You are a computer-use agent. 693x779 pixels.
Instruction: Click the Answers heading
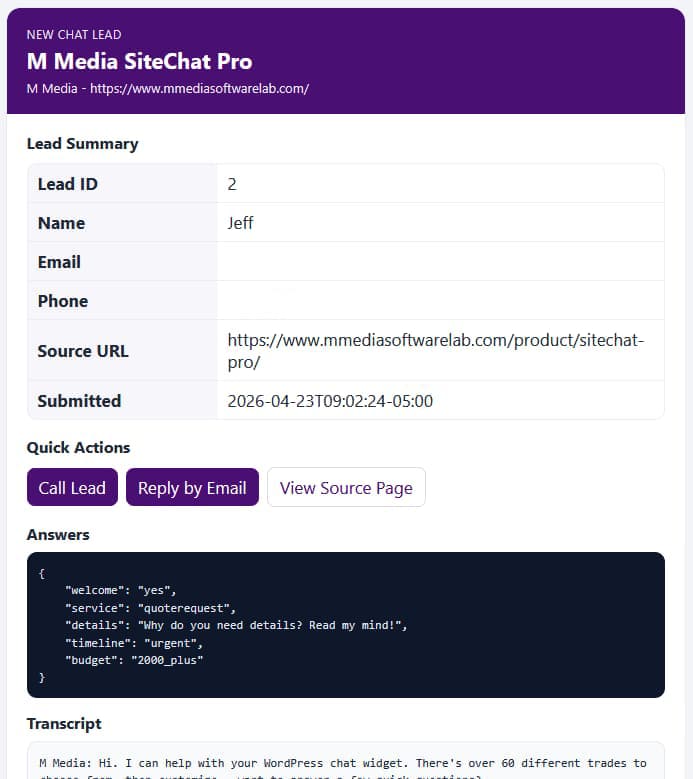[58, 535]
